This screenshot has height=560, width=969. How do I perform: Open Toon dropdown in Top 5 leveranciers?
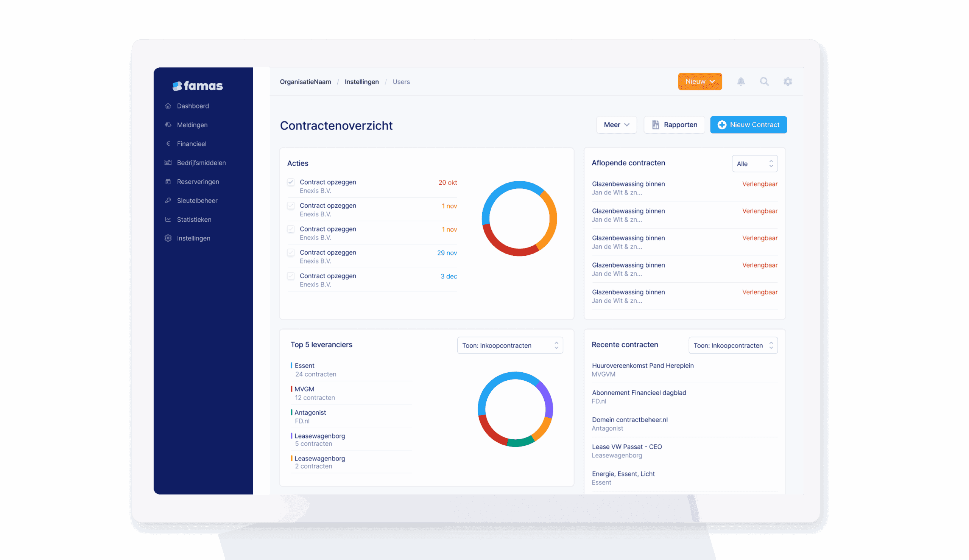pyautogui.click(x=509, y=345)
